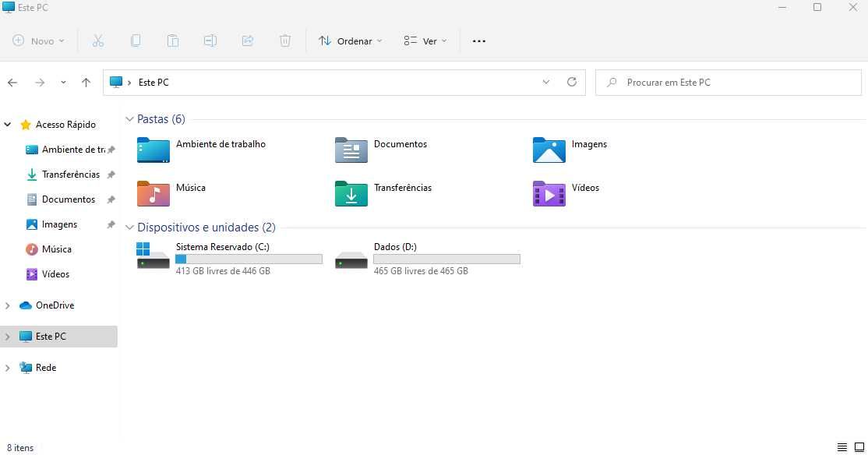Image resolution: width=868 pixels, height=455 pixels.
Task: Click the pin icon beside sidebar Documentos
Action: (x=111, y=199)
